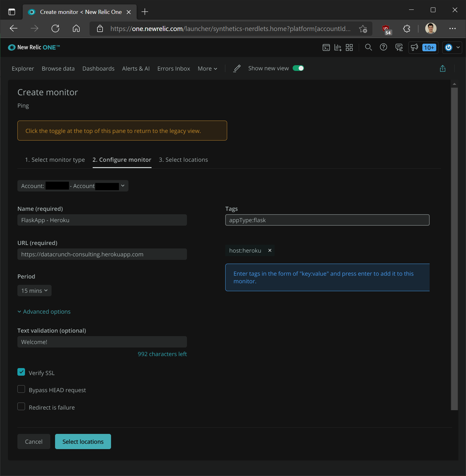Open the Period 15 mins dropdown

[34, 291]
